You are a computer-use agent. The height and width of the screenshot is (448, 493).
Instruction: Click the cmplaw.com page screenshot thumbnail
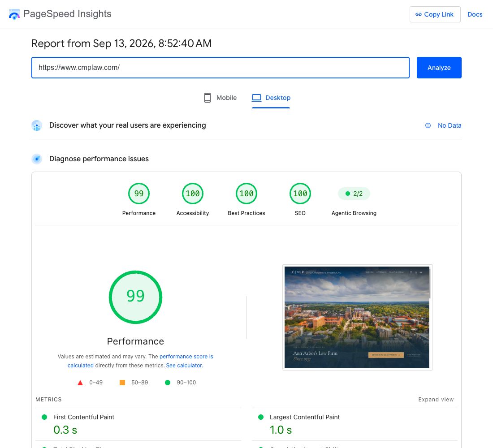tap(358, 317)
